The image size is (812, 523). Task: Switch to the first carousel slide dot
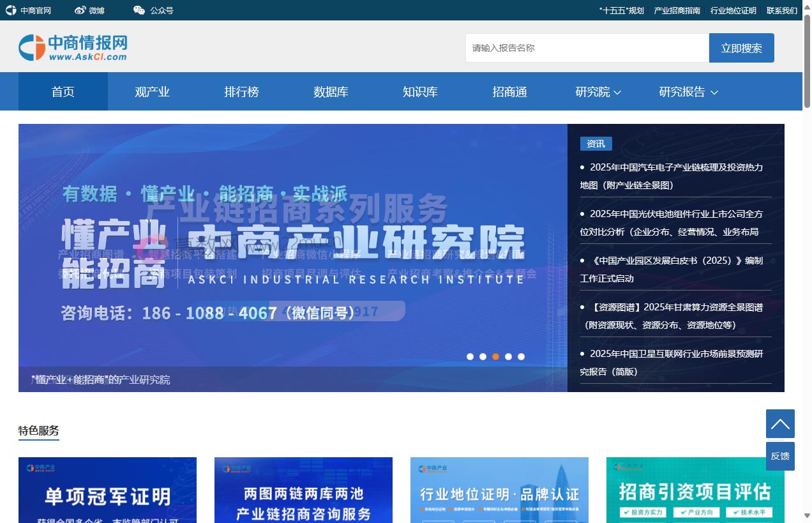(470, 357)
